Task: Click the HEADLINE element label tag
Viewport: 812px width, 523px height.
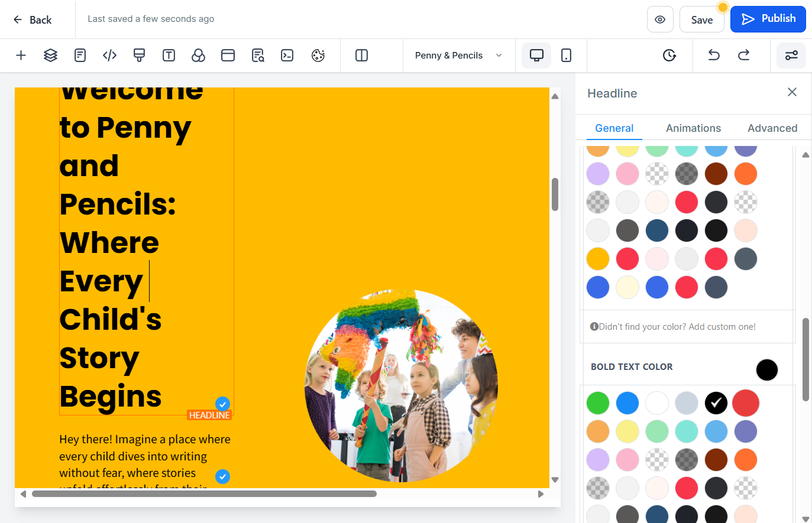Action: coord(209,415)
